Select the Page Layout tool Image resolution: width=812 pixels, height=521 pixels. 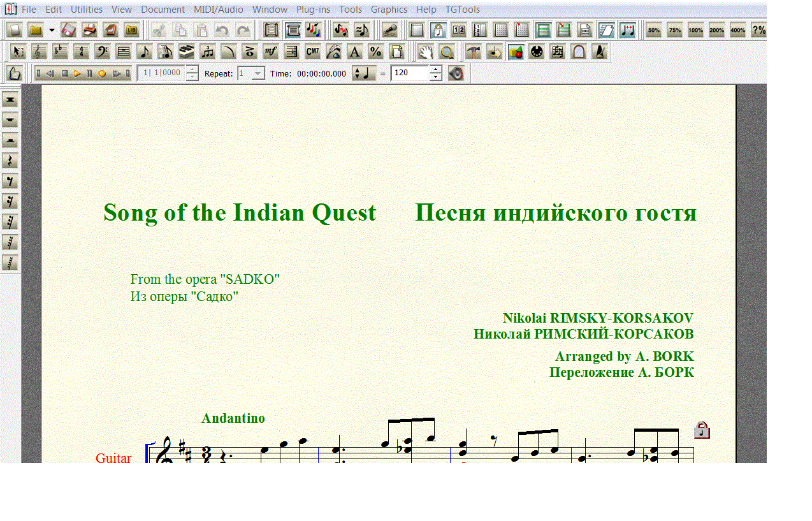pos(397,52)
